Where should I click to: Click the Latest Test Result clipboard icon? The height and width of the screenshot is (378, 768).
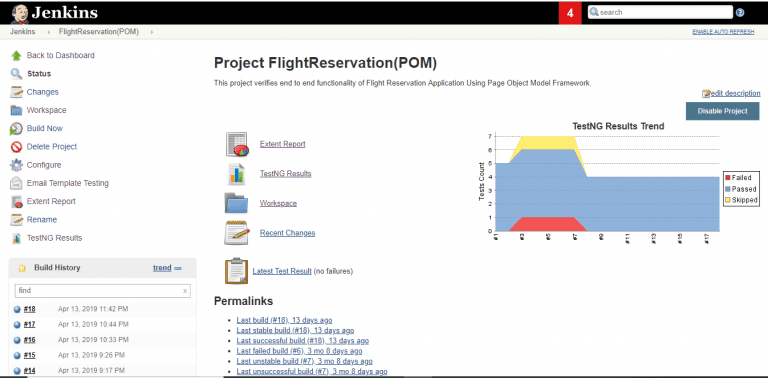click(236, 271)
